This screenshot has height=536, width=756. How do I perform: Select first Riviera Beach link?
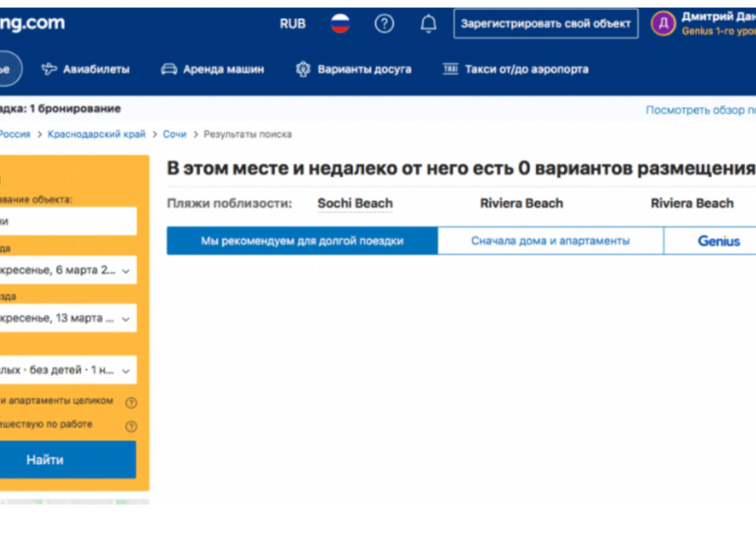click(522, 204)
